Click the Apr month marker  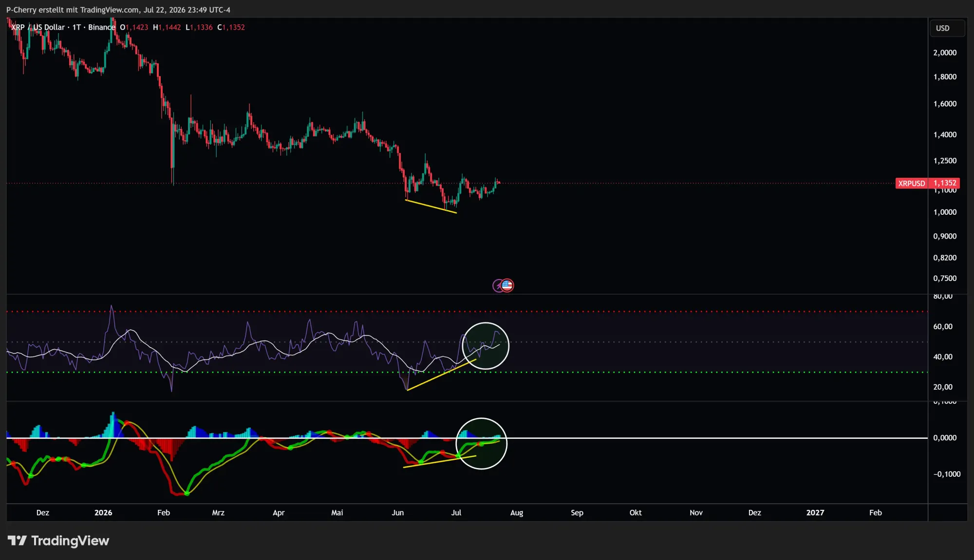279,513
